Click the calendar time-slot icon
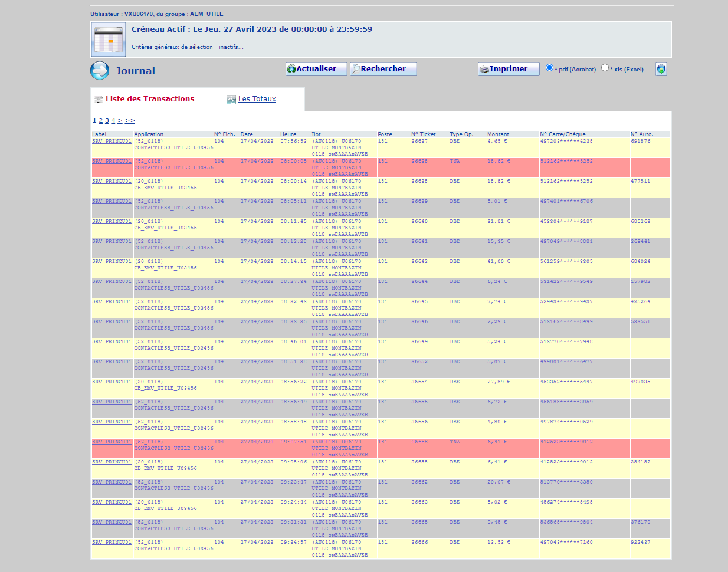 108,40
